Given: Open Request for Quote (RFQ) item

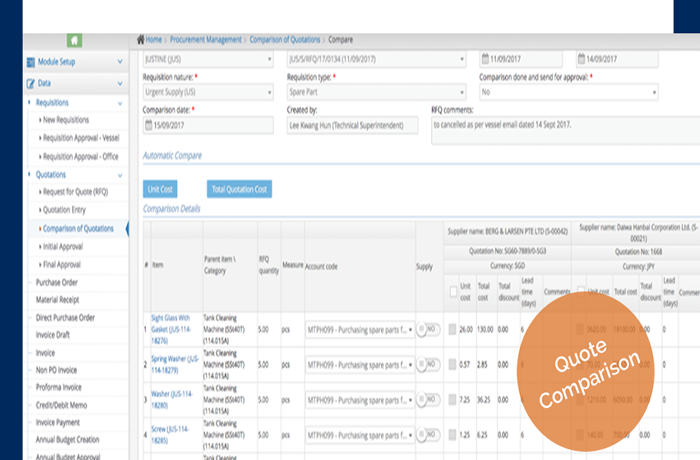Looking at the screenshot, I should point(75,192).
